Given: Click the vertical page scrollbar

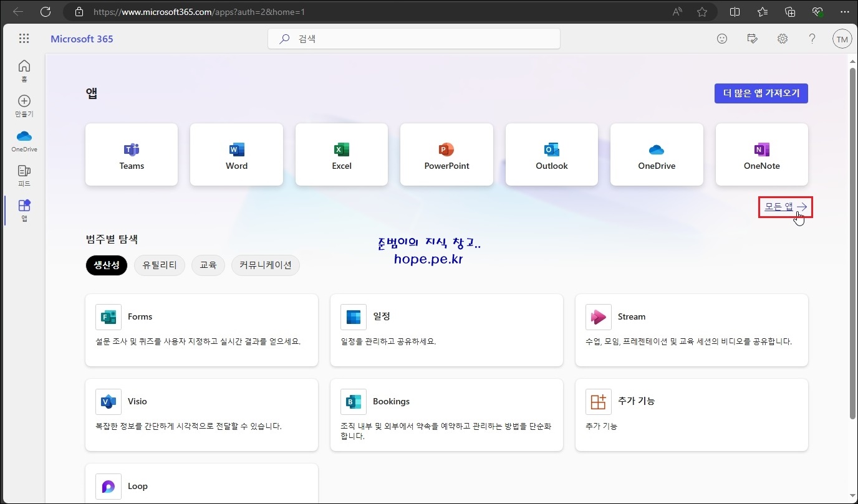Looking at the screenshot, I should click(x=852, y=243).
